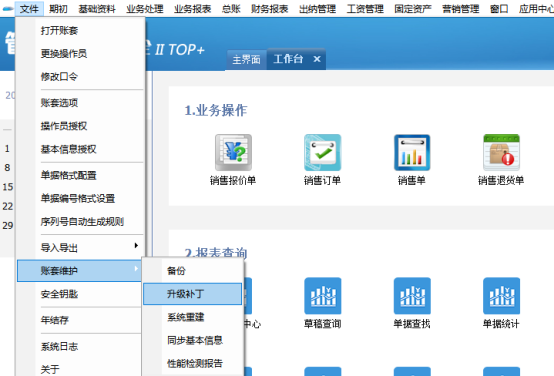554x376 pixels.
Task: Open the 销售单 chart icon
Action: click(x=412, y=152)
